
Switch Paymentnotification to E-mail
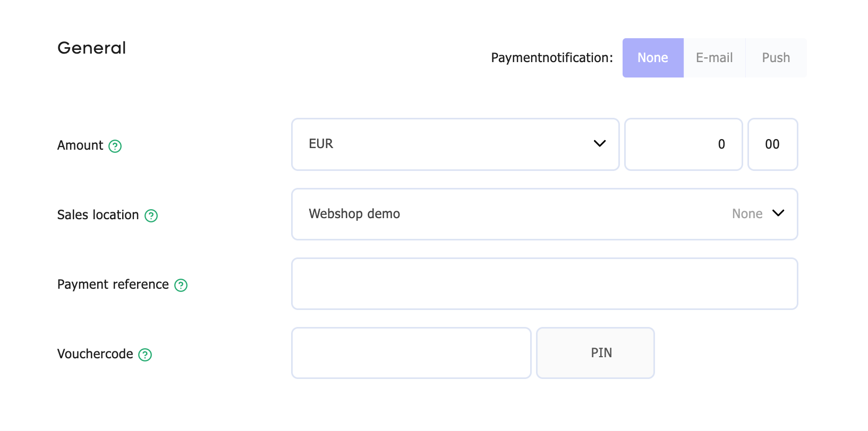pos(714,58)
